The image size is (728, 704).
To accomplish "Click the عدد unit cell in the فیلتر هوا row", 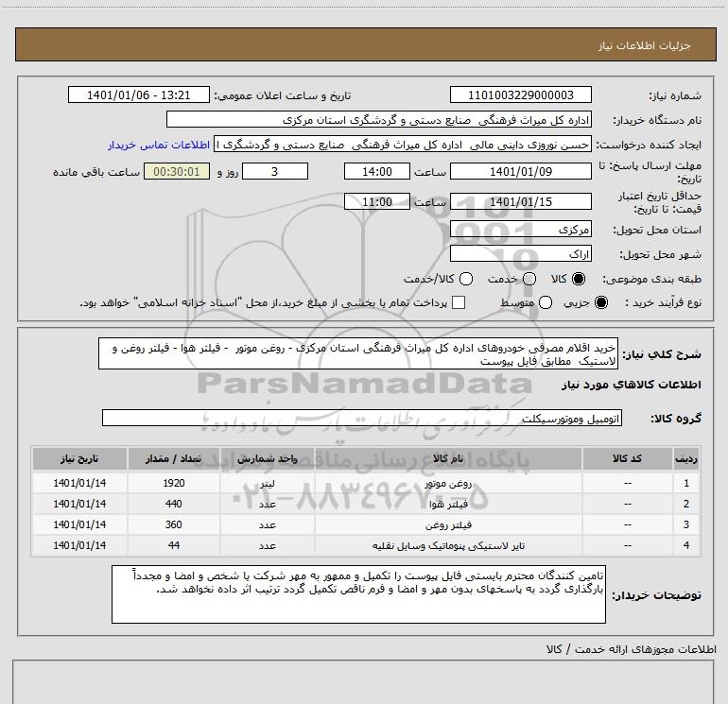I will [268, 504].
